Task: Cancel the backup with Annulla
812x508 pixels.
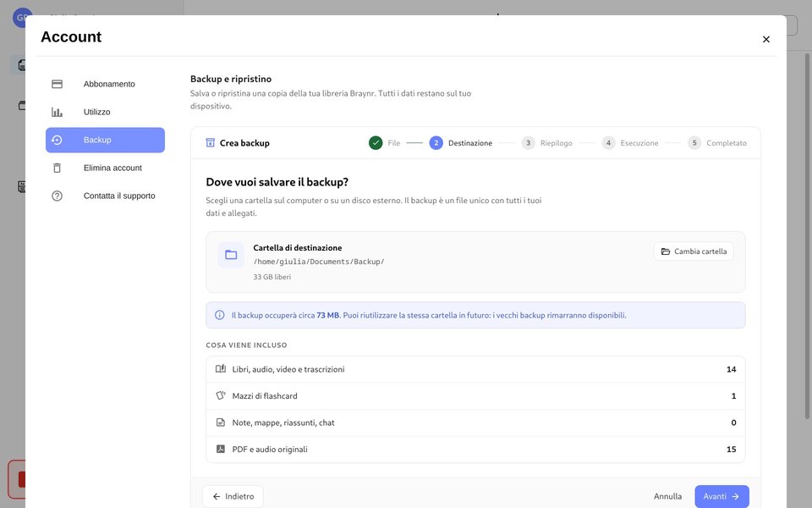Action: [667, 496]
